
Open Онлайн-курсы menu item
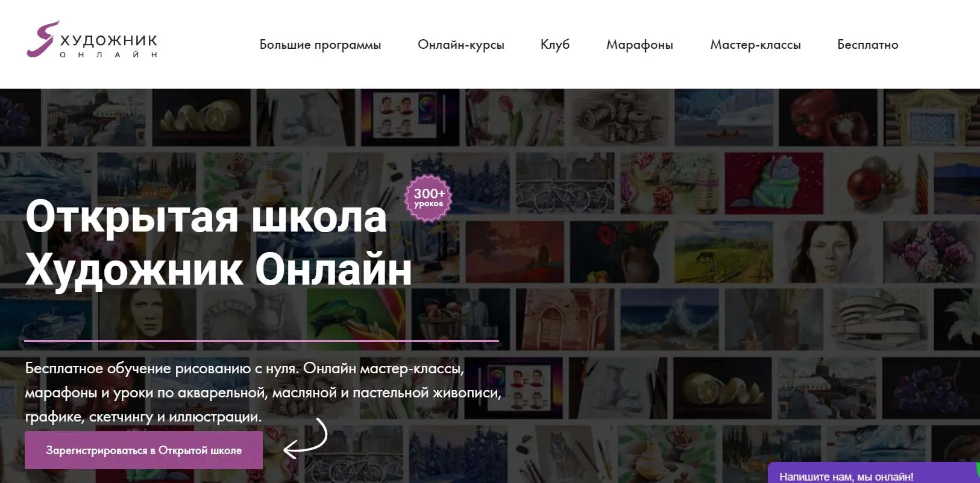(461, 45)
